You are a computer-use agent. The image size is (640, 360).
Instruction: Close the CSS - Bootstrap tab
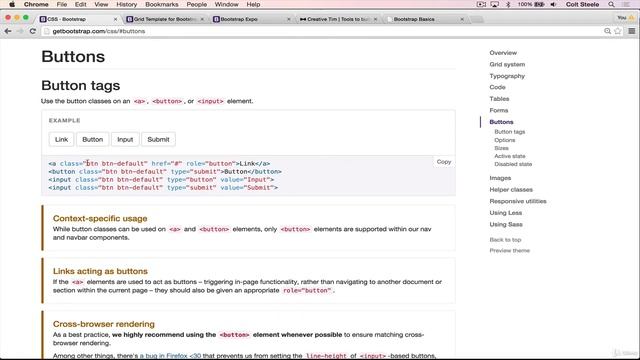115,19
